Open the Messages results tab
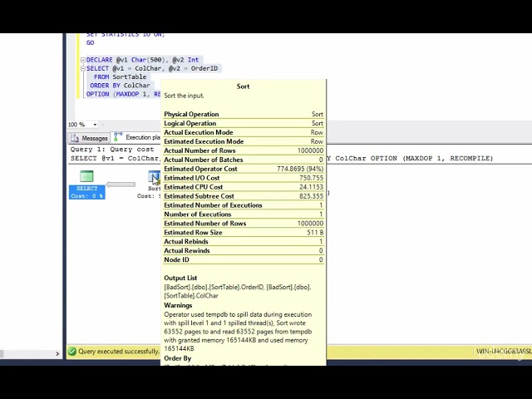 89,138
